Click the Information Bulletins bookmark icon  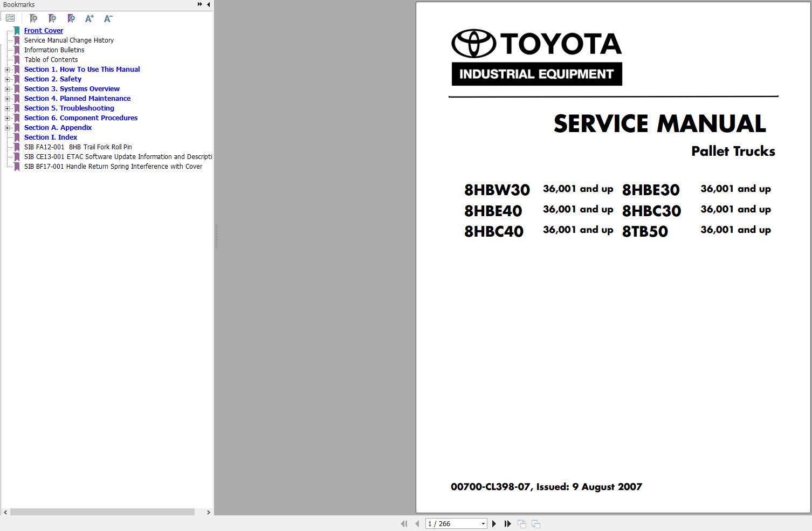pyautogui.click(x=17, y=50)
